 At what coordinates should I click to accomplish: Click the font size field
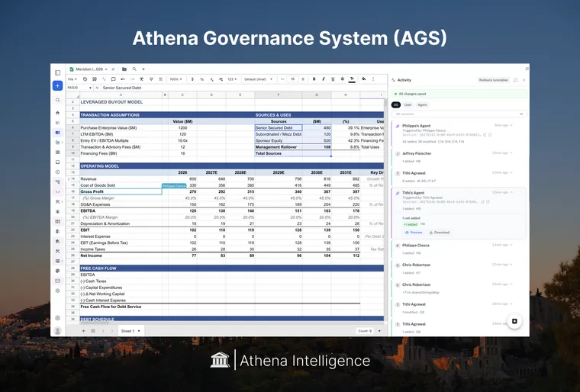click(292, 79)
